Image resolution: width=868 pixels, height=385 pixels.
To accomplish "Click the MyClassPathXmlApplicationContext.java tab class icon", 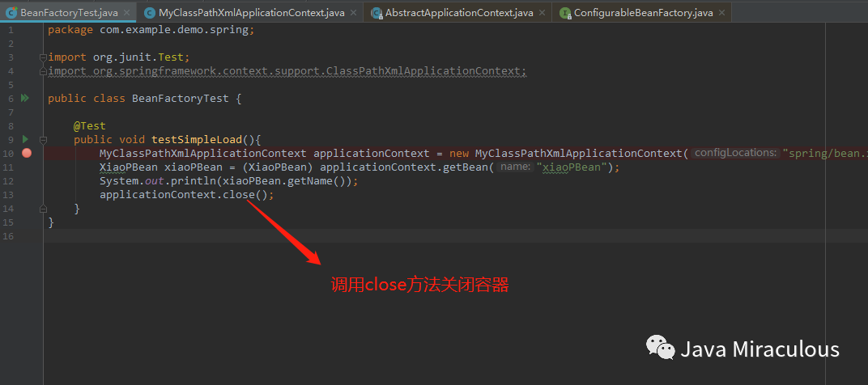I will tap(149, 12).
